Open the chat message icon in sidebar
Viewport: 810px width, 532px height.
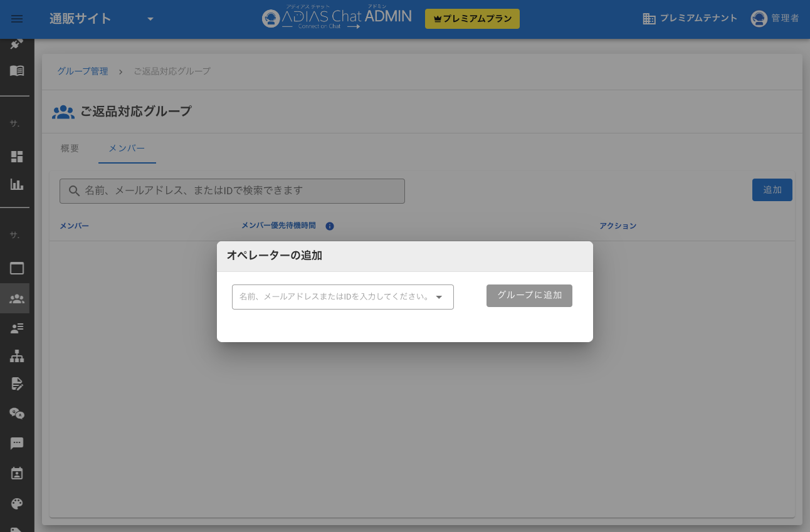pyautogui.click(x=16, y=444)
